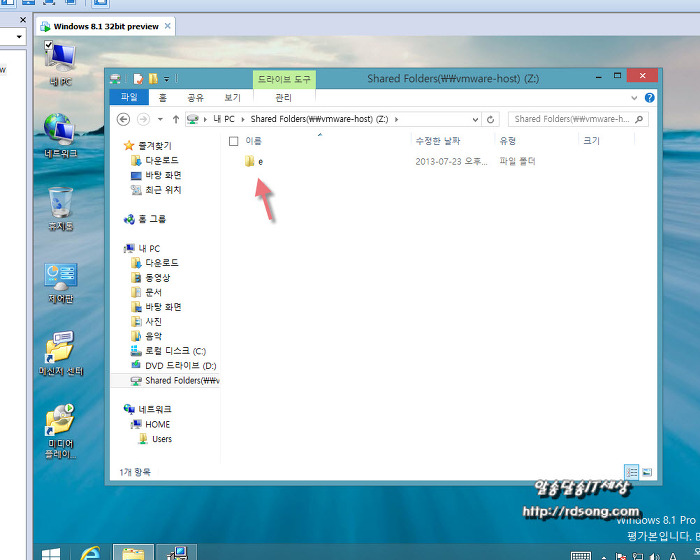Image resolution: width=700 pixels, height=560 pixels.
Task: Open the Quick Access Toolbar customize dropdown
Action: [168, 78]
